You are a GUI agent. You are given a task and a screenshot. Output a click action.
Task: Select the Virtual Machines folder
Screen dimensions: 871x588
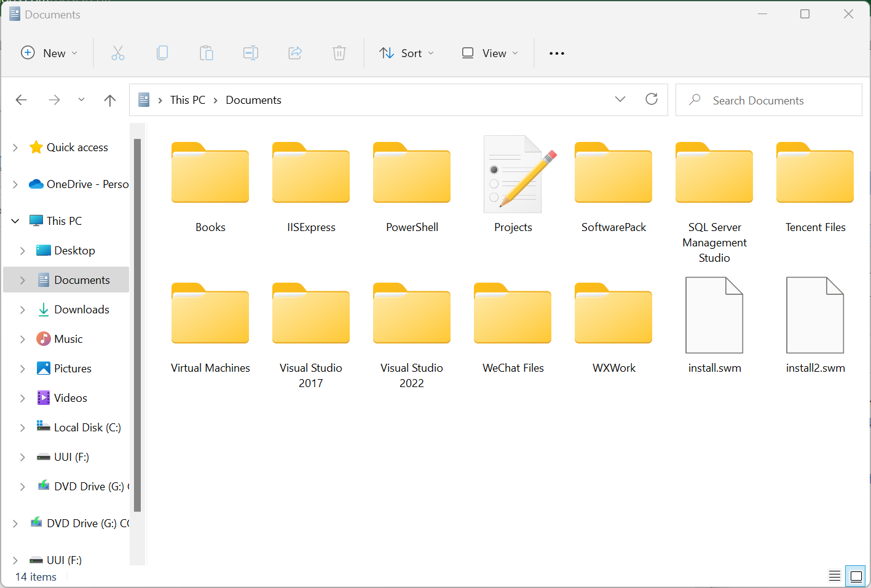click(210, 329)
